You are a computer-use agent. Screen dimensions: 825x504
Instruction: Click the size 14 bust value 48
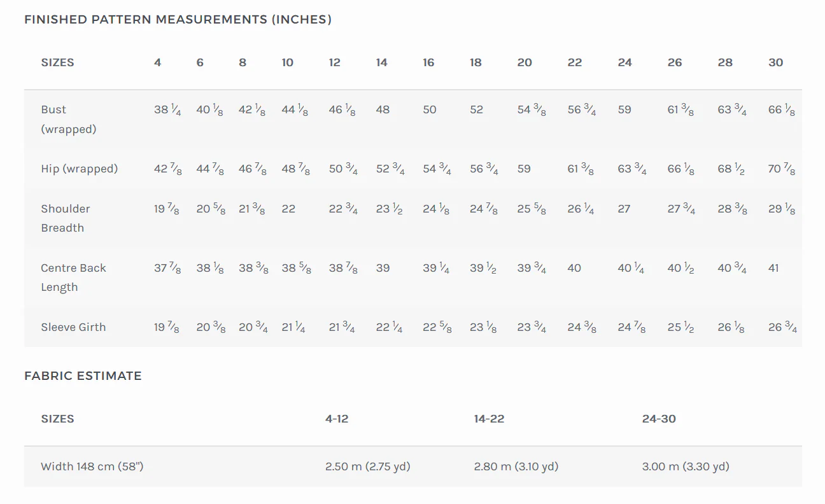383,109
